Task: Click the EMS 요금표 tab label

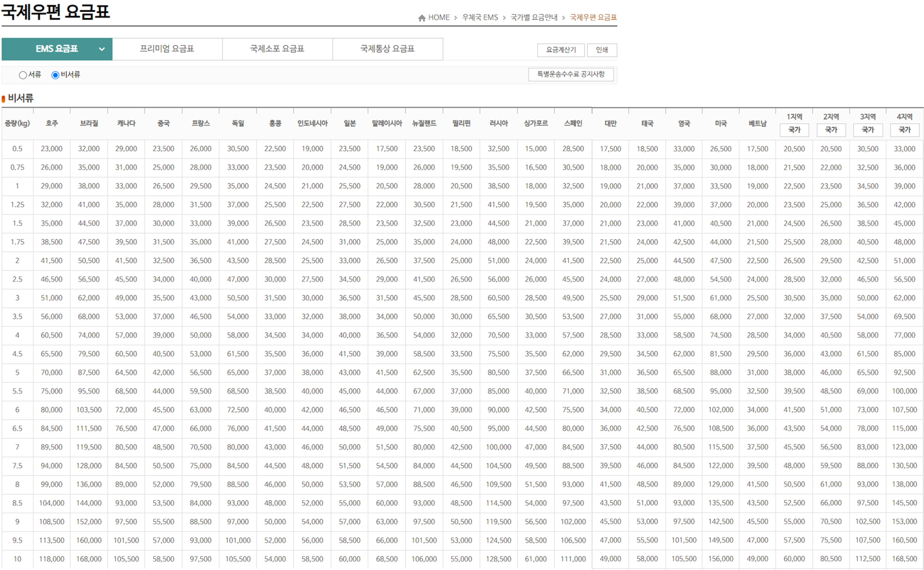Action: coord(57,49)
